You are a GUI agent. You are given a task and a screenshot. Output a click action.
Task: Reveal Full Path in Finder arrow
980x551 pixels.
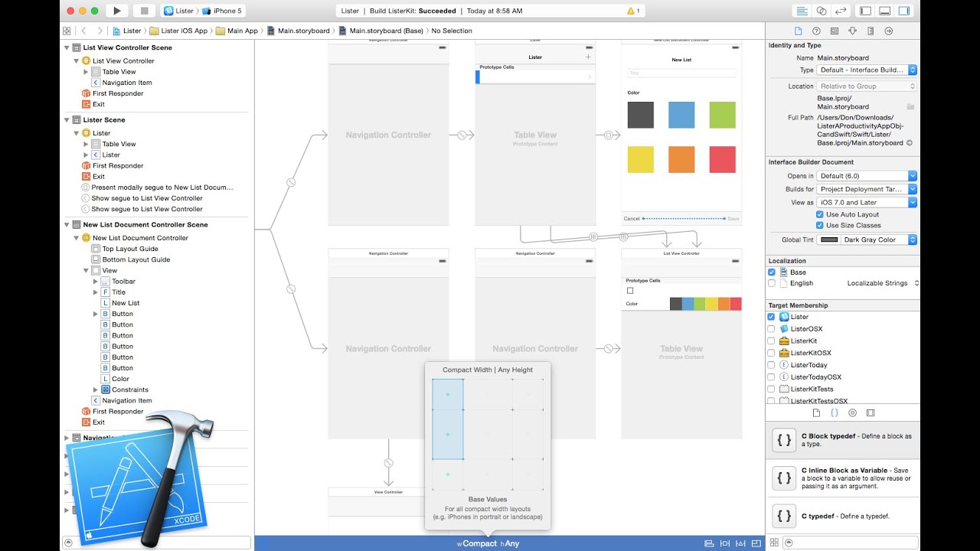(x=910, y=143)
